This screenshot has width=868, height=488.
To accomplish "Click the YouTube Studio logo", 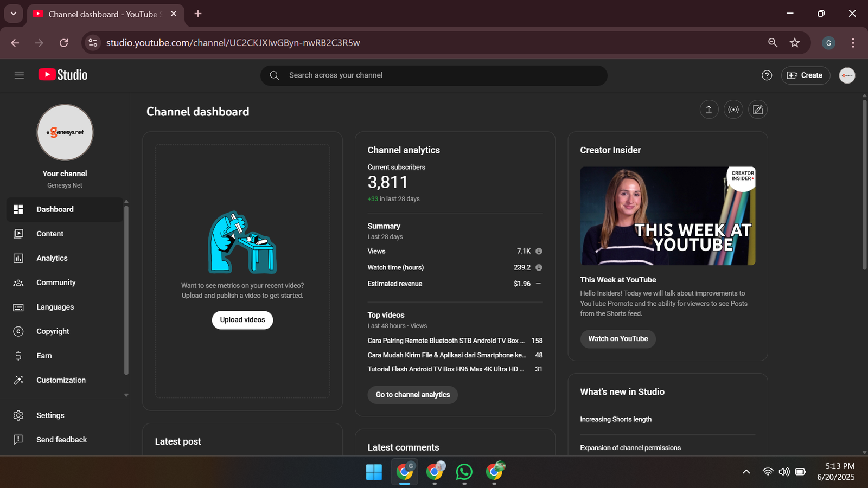I will click(x=63, y=75).
